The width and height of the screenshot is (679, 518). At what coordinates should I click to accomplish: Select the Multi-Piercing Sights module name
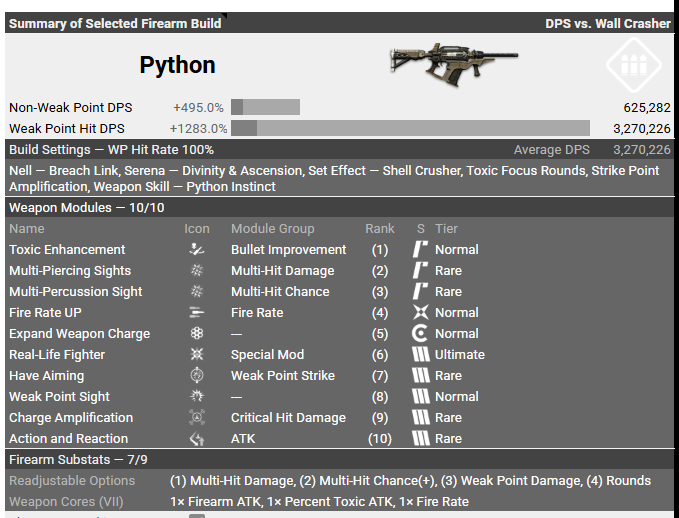click(x=70, y=271)
